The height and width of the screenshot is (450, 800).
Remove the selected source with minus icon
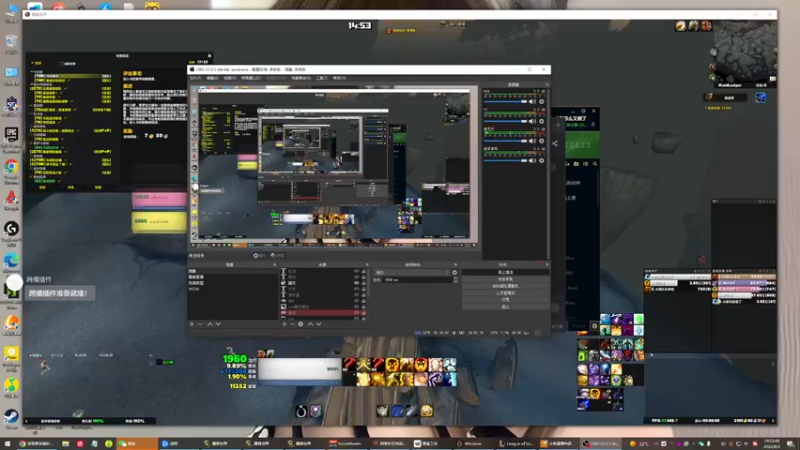[x=292, y=324]
